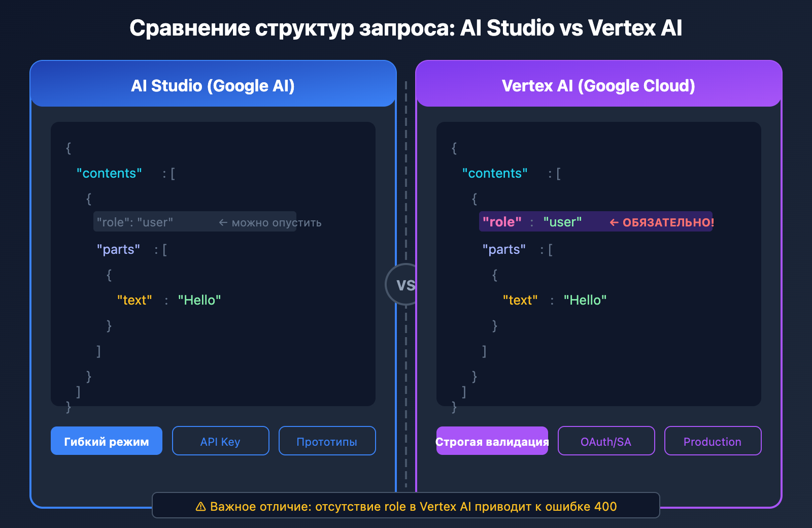Screen dimensions: 812x528
Task: Select the VS circle between panels
Action: pos(405,284)
